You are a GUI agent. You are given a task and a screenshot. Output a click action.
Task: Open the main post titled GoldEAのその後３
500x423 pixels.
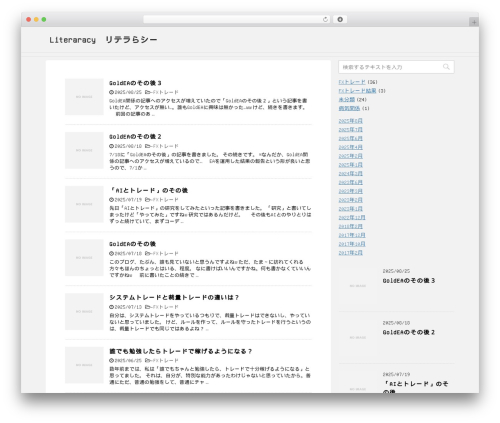pos(135,83)
